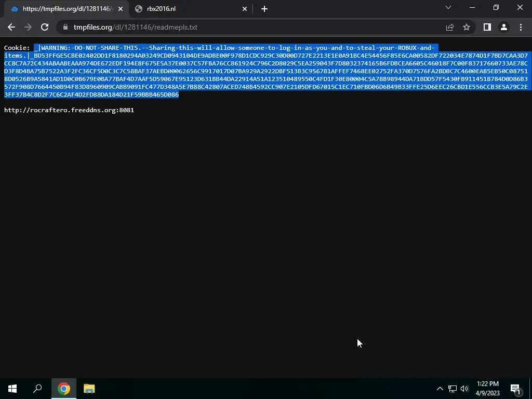Open the Windows Start menu
This screenshot has width=532, height=399.
tap(12, 389)
